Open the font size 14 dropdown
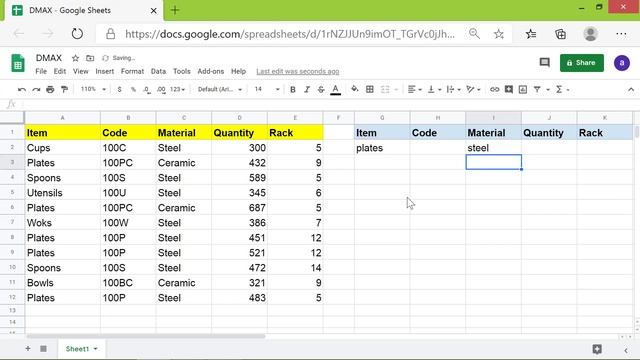Viewport: 640px width, 360px height. click(267, 89)
